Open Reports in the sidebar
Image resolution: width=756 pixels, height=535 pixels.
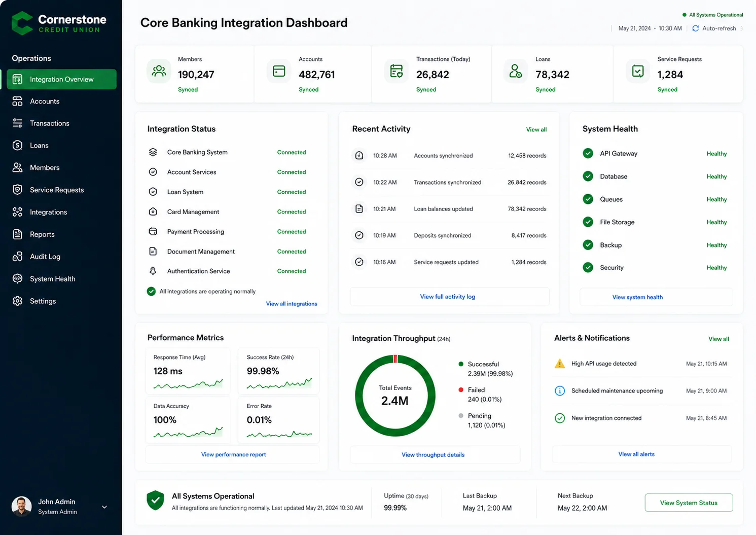pyautogui.click(x=62, y=234)
